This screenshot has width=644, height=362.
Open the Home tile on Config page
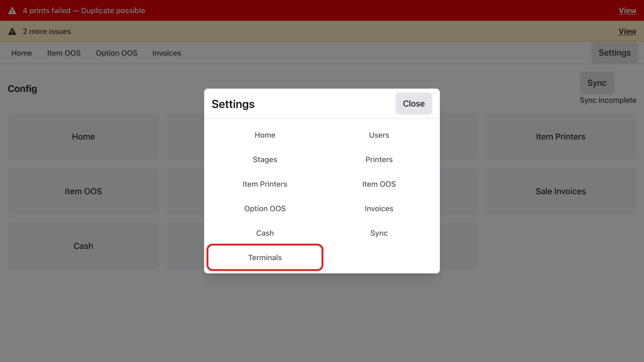(83, 137)
